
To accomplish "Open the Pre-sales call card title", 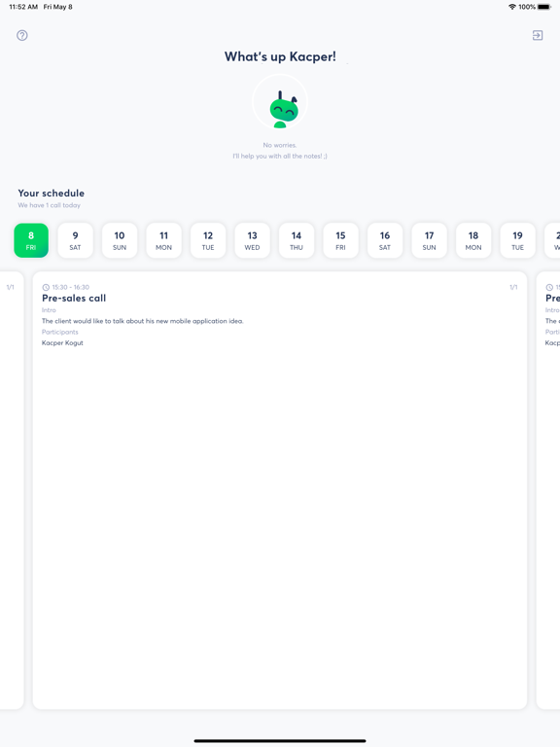I will pos(74,299).
